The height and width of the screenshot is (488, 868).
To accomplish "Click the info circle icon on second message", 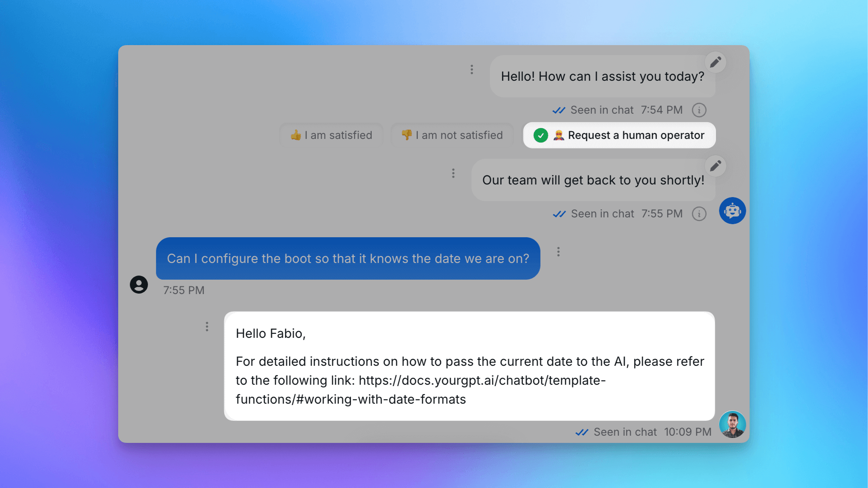I will pos(699,213).
